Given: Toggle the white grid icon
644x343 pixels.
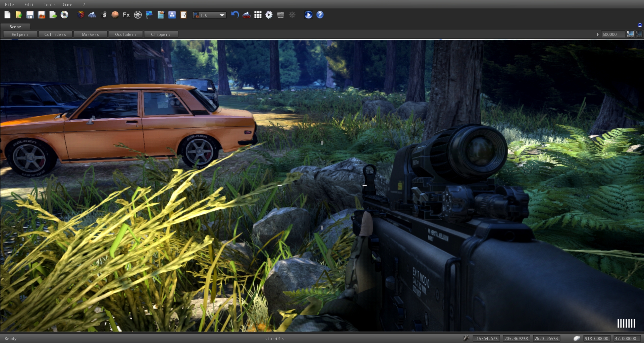Looking at the screenshot, I should [258, 15].
